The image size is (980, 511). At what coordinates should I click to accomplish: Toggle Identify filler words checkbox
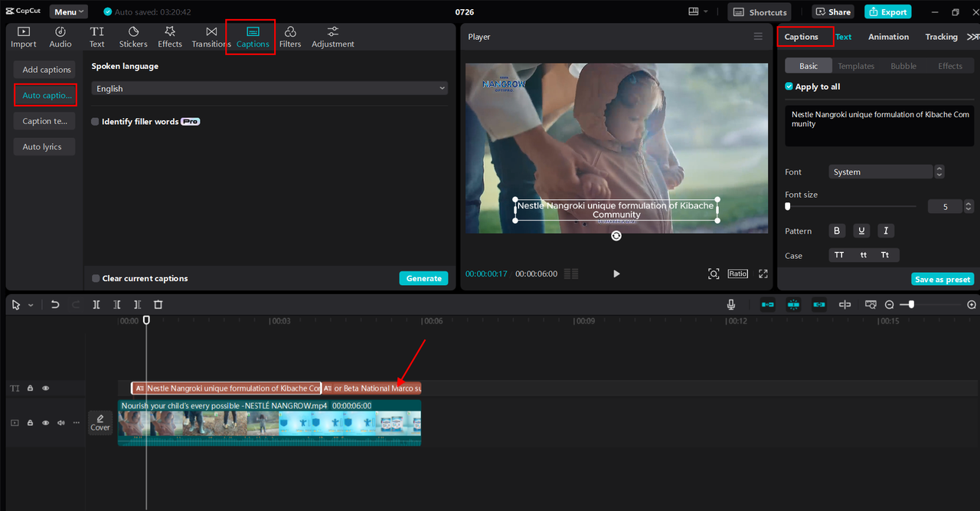click(96, 122)
